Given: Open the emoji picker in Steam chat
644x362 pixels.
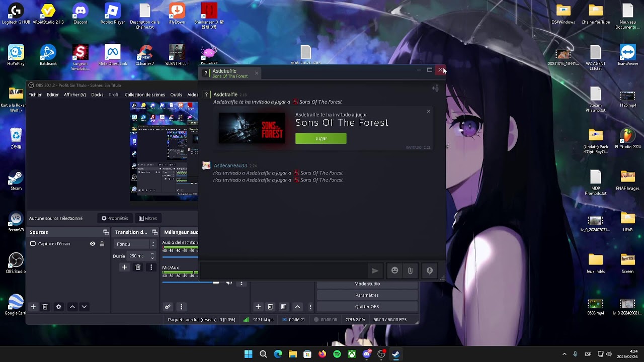Looking at the screenshot, I should [395, 270].
